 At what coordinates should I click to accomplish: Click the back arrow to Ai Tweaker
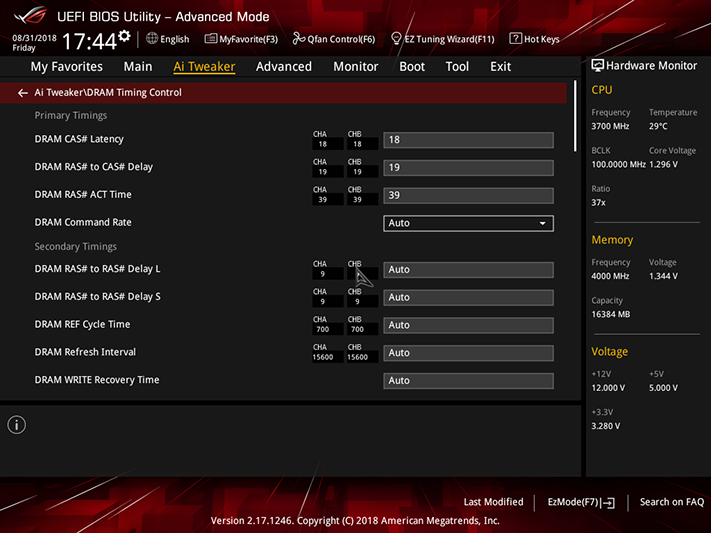23,93
